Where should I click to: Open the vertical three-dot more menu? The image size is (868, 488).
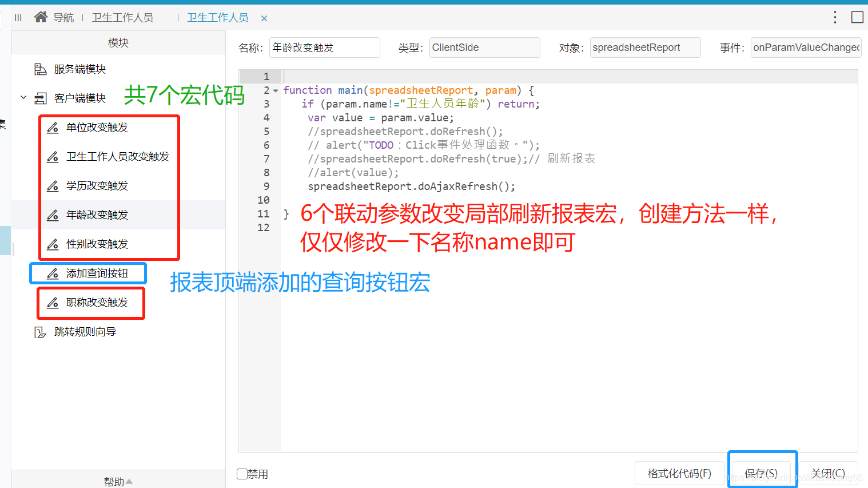(835, 17)
